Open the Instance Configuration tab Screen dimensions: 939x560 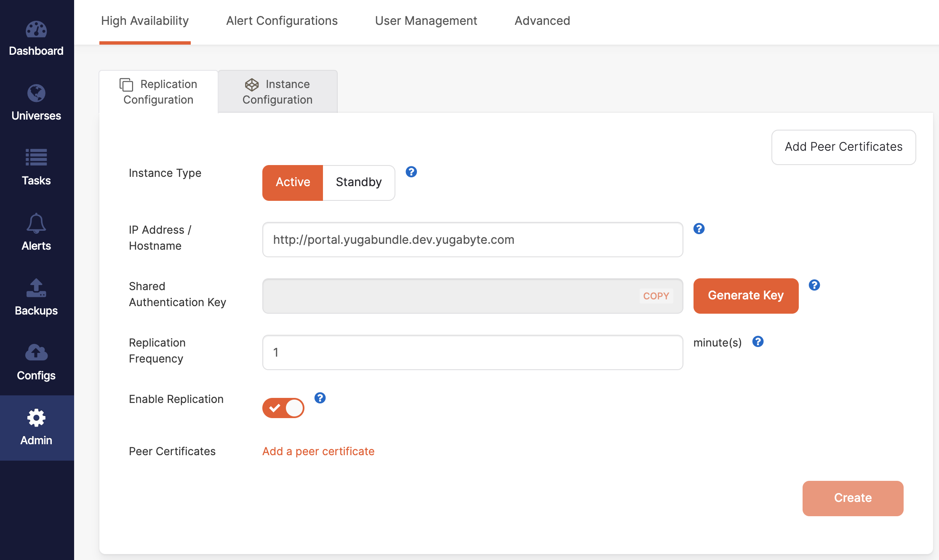pos(277,92)
